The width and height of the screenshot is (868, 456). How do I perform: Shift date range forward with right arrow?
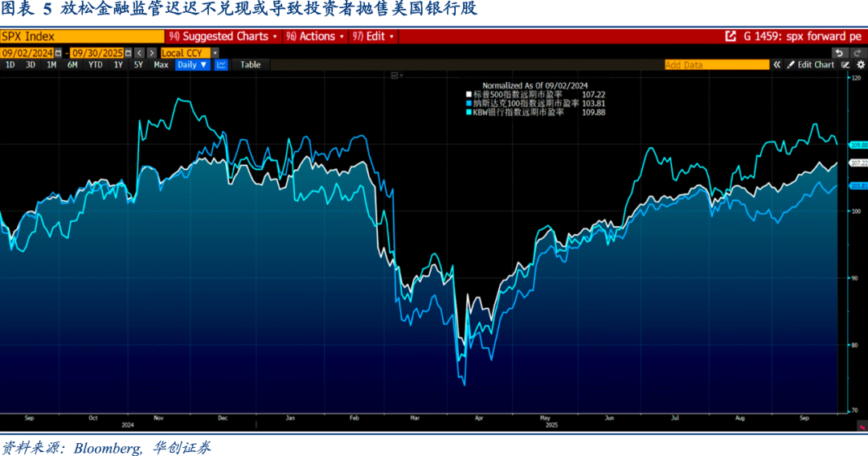coord(151,53)
